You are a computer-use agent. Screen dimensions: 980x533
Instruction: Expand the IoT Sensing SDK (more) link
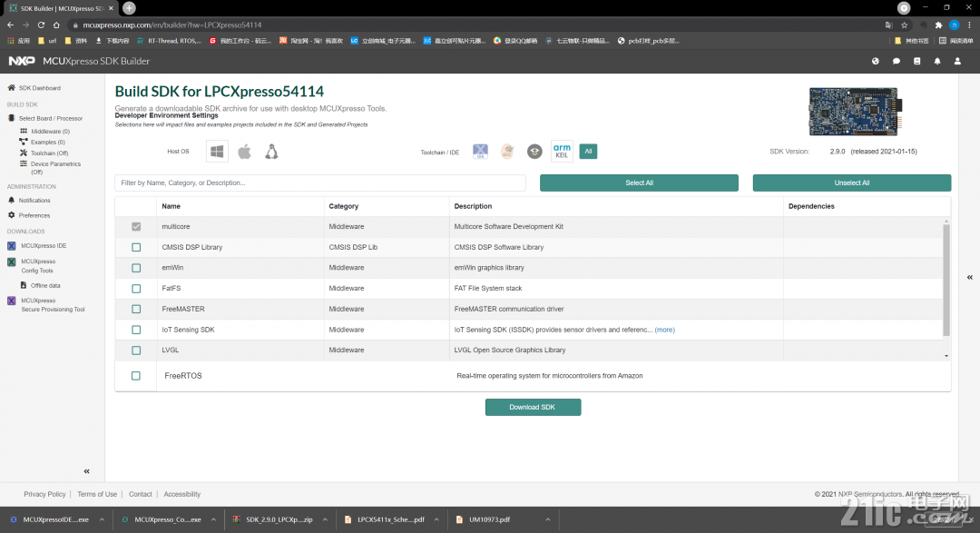pyautogui.click(x=664, y=330)
